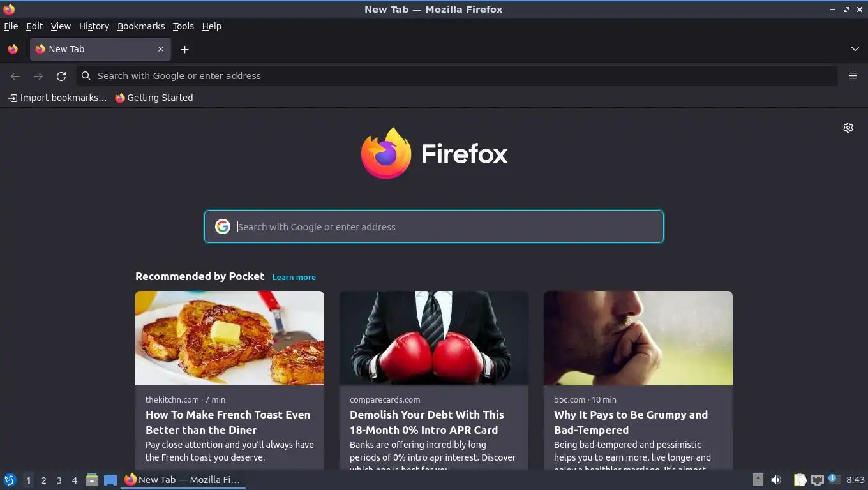Click the comparecards.com source text

coord(385,399)
